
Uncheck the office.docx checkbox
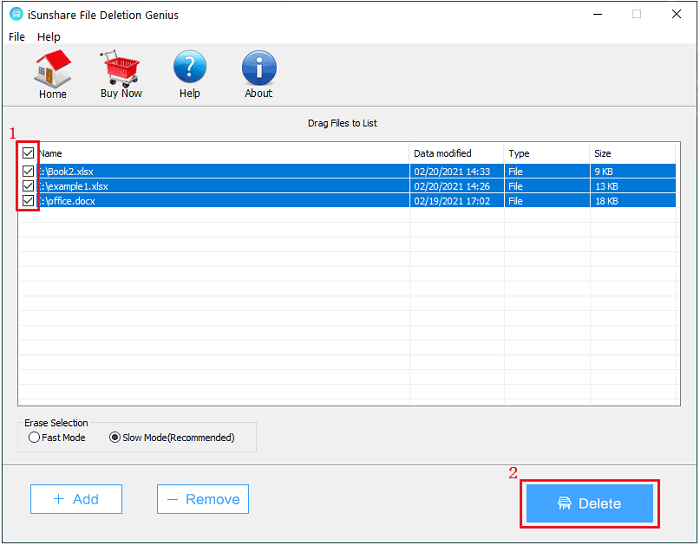tap(28, 200)
